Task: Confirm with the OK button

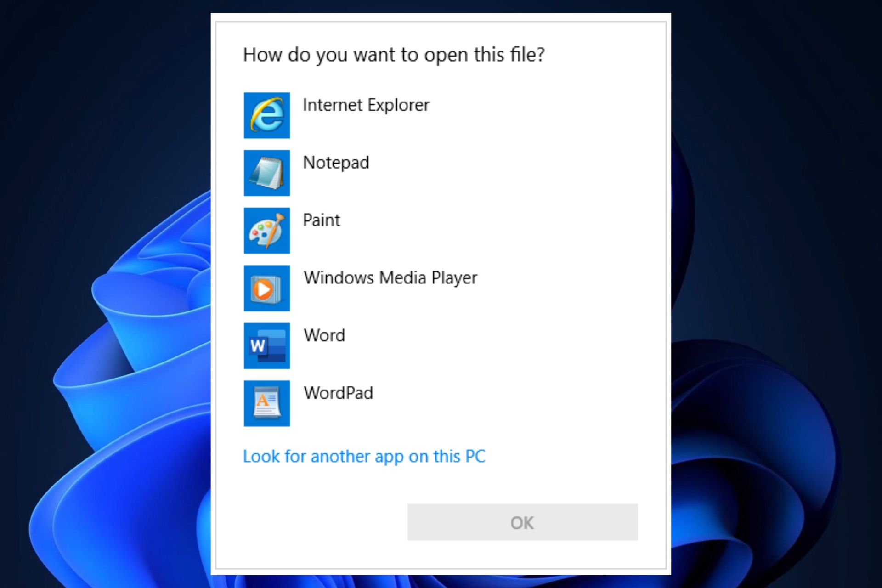Action: [x=522, y=522]
